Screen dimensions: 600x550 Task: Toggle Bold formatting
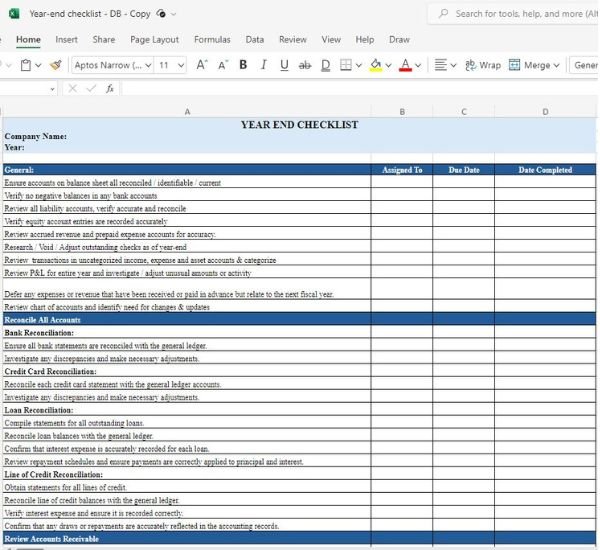tap(243, 65)
